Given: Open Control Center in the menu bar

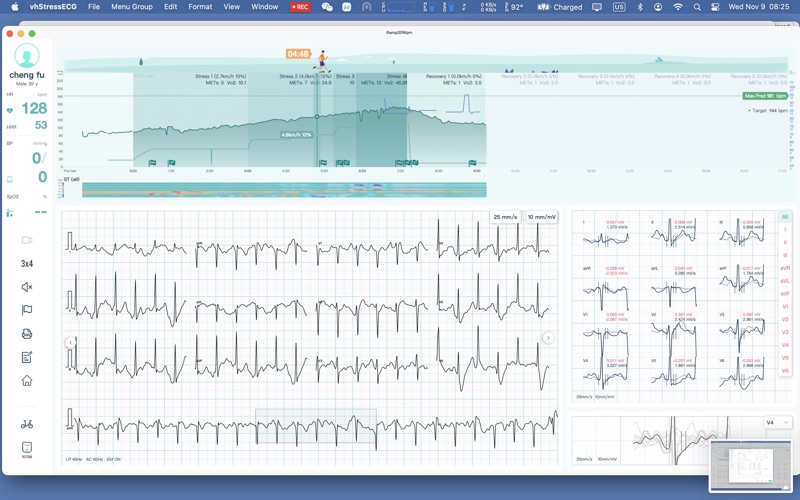Looking at the screenshot, I should tap(715, 7).
